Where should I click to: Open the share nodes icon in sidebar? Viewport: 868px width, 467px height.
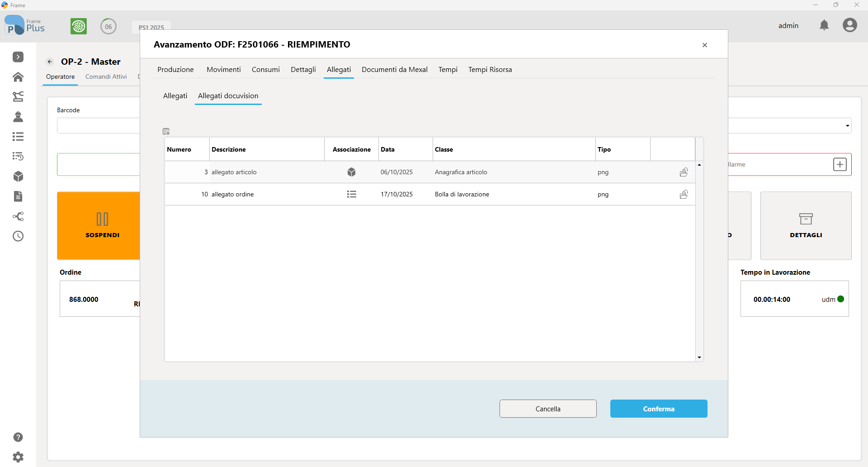(18, 216)
